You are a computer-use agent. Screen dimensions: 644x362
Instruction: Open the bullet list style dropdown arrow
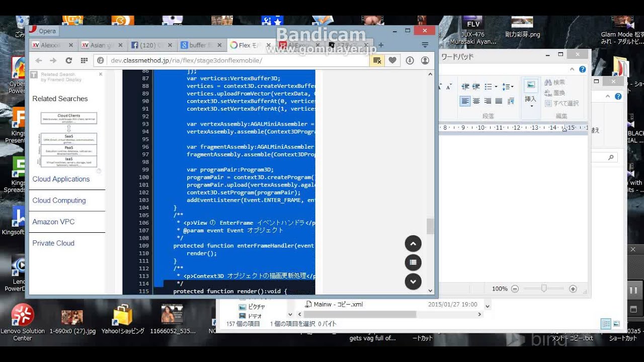pos(496,87)
